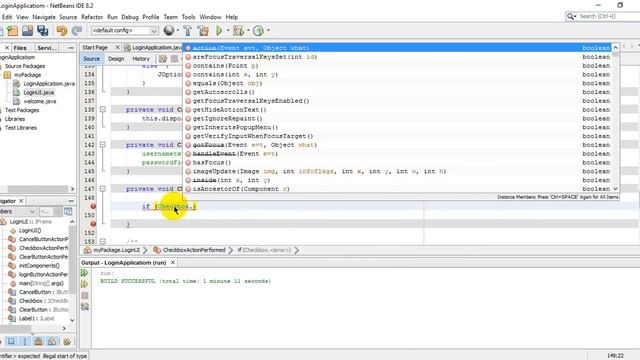640x360 pixels.
Task: Close the Output LoginApplication tab
Action: [173, 262]
